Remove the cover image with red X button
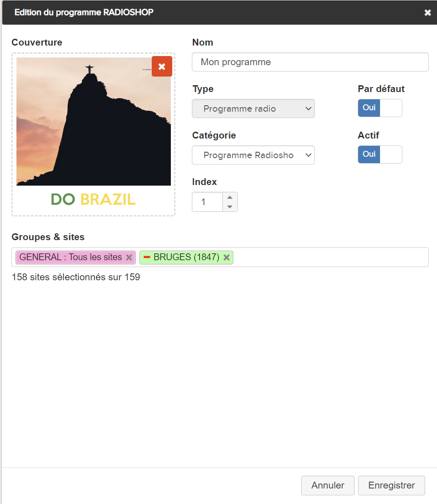This screenshot has height=504, width=437. 162,66
